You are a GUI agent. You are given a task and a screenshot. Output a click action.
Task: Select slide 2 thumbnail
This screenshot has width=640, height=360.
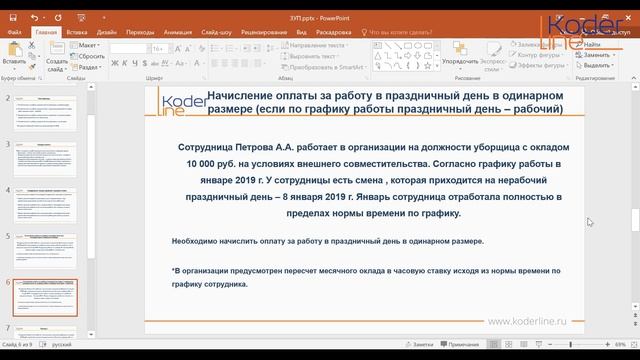(45, 113)
